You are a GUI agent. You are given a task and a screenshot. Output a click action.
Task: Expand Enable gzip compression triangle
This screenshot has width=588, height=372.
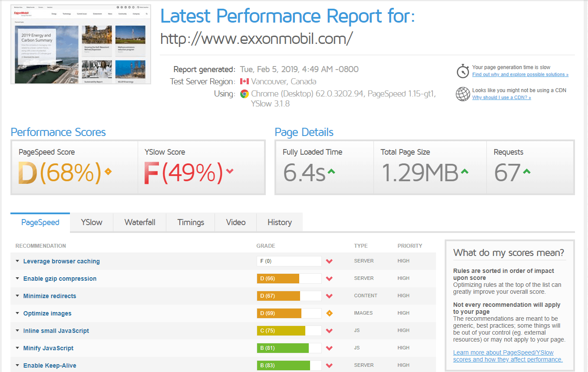17,279
